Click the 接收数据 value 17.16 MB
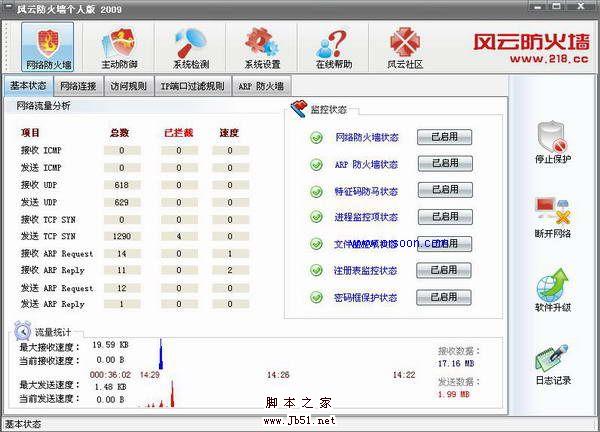 coord(456,363)
